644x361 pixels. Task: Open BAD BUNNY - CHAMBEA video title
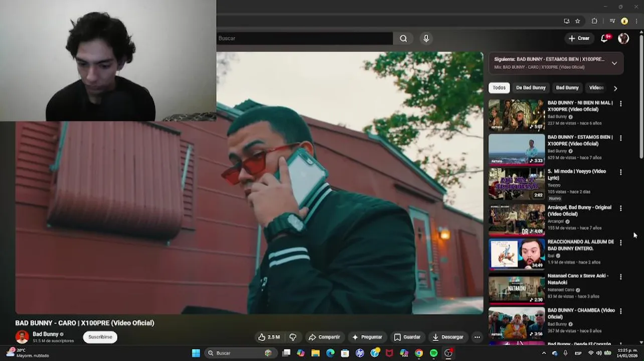(581, 313)
